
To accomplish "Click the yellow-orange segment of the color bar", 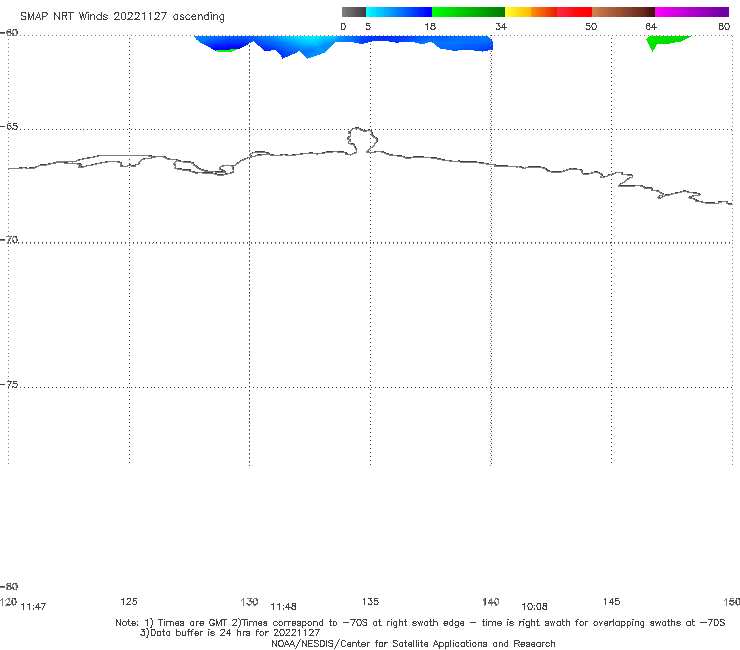I will pos(530,12).
